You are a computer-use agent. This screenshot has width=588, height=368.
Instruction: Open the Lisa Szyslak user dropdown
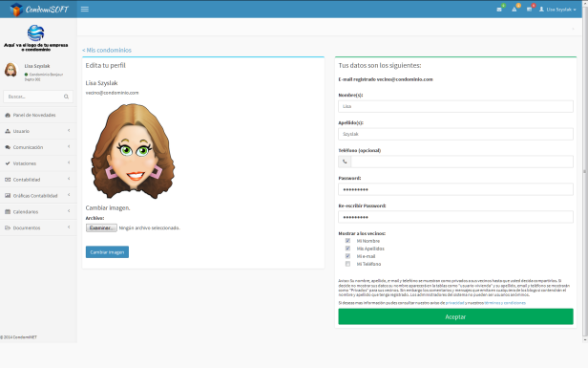pos(557,10)
